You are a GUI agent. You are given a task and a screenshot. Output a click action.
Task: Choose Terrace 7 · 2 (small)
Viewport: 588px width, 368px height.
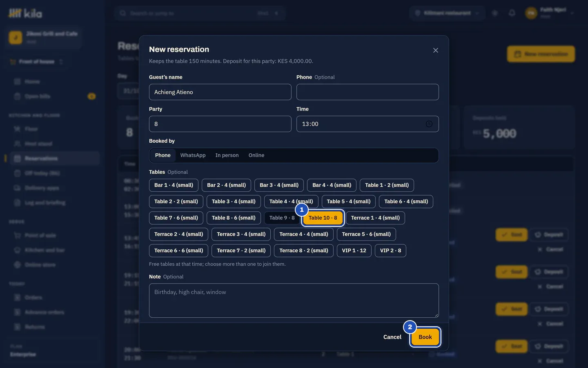241,251
